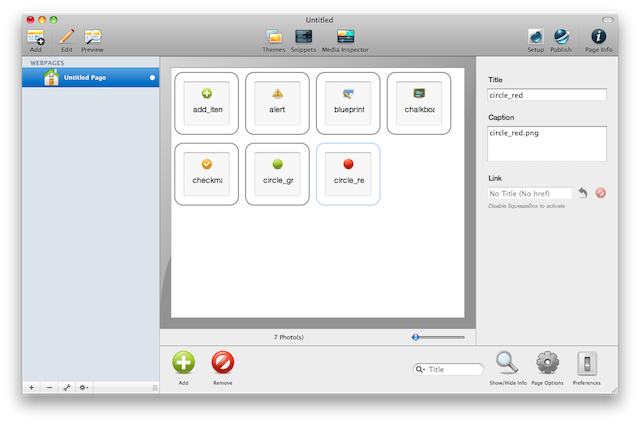The image size is (640, 424).
Task: Select the checkmark photo thumbnail
Action: coord(207,174)
